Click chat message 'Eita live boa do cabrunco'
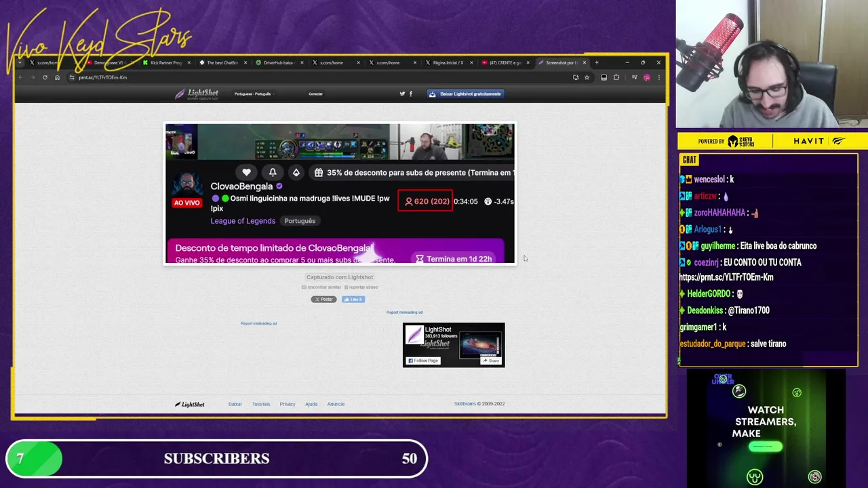 [x=778, y=246]
